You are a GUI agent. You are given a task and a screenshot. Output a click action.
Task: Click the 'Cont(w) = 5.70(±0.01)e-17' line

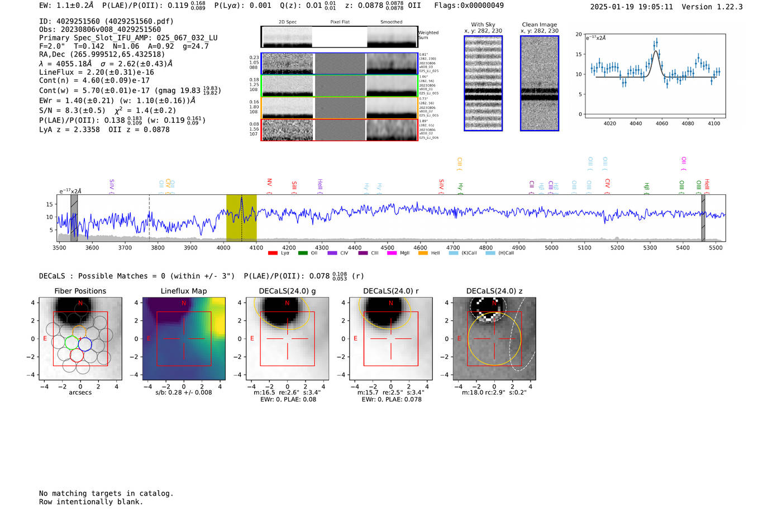pyautogui.click(x=130, y=90)
